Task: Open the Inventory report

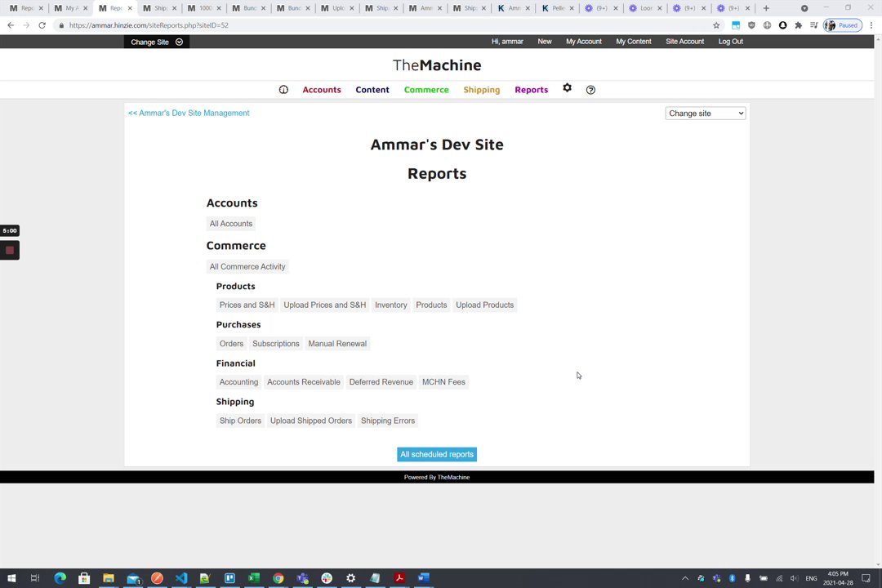Action: click(x=391, y=305)
